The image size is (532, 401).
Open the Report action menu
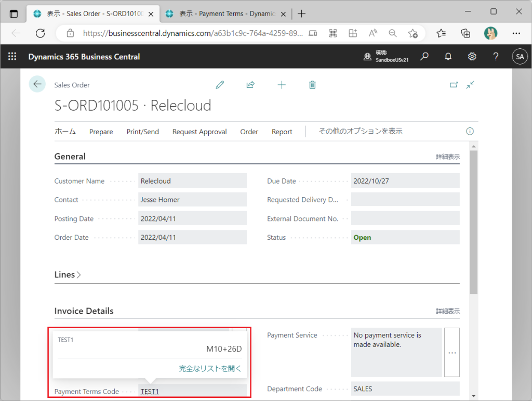click(x=282, y=132)
